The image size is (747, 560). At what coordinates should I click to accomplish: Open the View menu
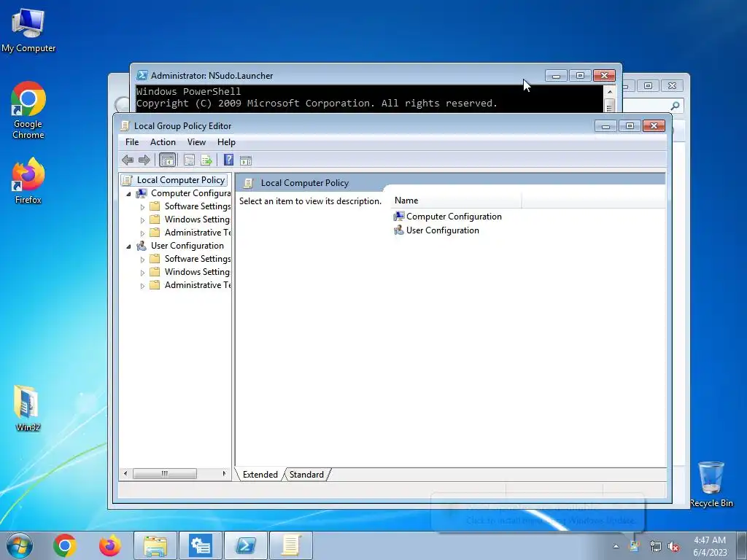[196, 142]
